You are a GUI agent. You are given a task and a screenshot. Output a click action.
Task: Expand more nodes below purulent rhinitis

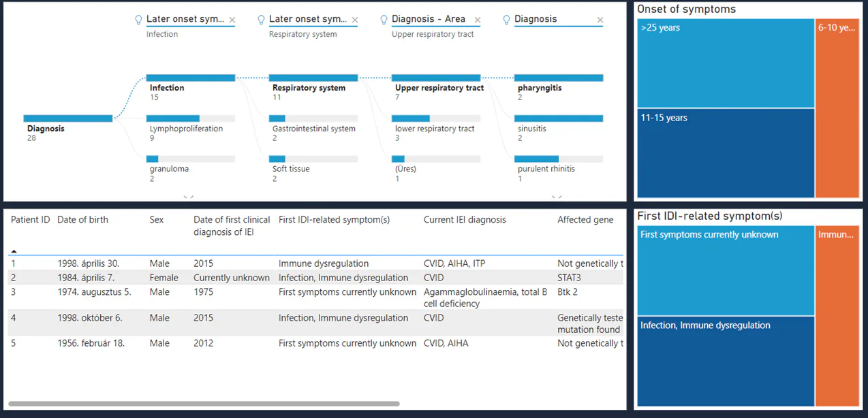[x=557, y=197]
